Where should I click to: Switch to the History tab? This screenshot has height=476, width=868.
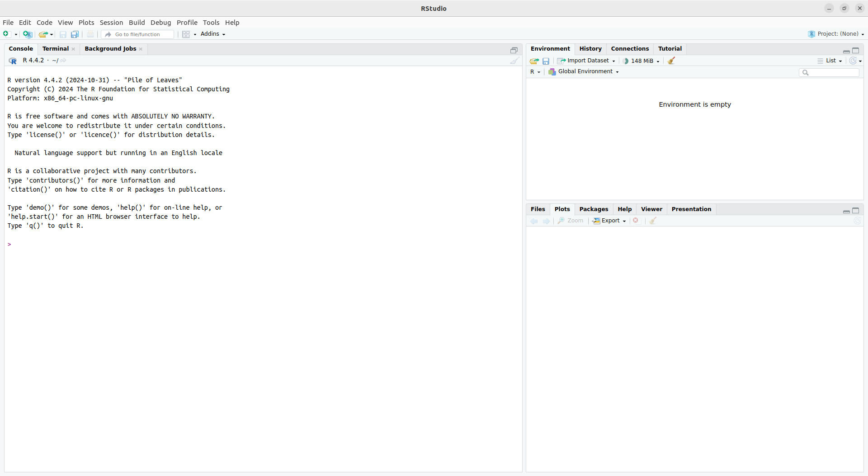click(x=590, y=49)
